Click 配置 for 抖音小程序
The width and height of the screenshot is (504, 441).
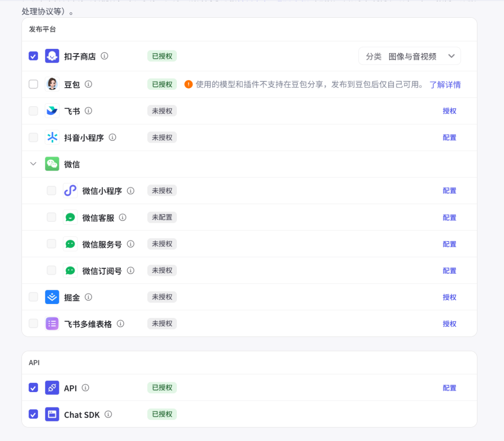449,138
